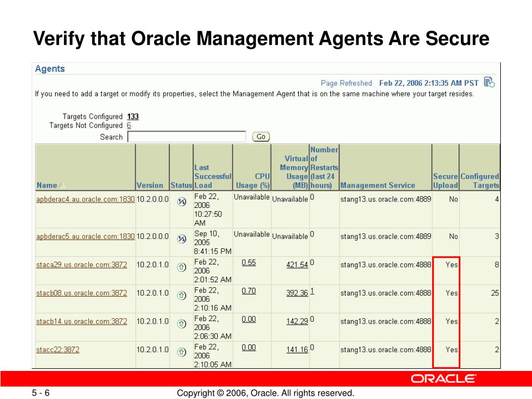Open stacb14 CPU usage value 0.00
Screen dimensions: 532x399
point(249,320)
